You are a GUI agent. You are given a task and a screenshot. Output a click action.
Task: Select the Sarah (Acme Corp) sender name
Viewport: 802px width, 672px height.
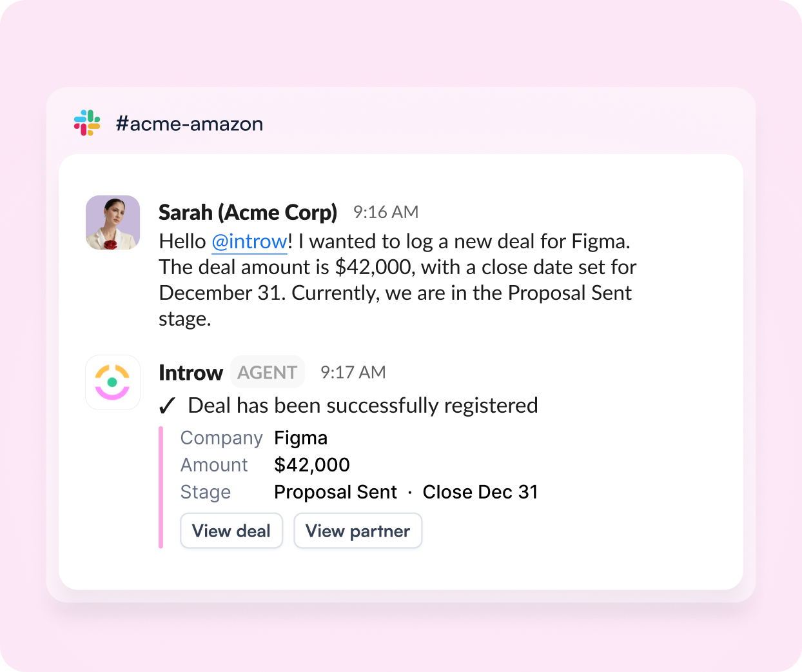(x=248, y=212)
